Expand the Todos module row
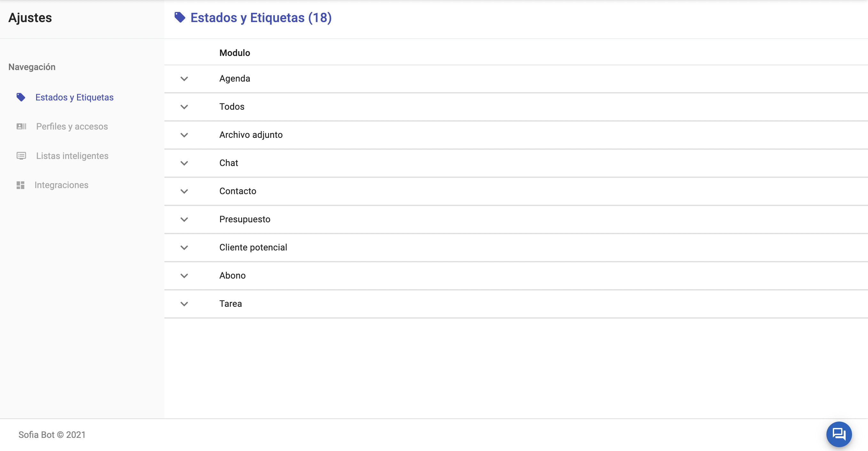This screenshot has height=451, width=868. click(184, 107)
